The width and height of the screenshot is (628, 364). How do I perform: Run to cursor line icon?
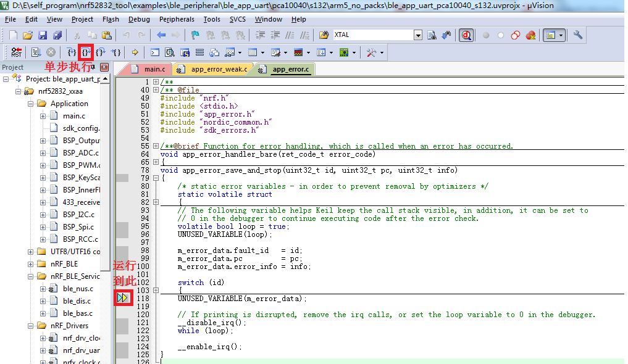pos(115,52)
